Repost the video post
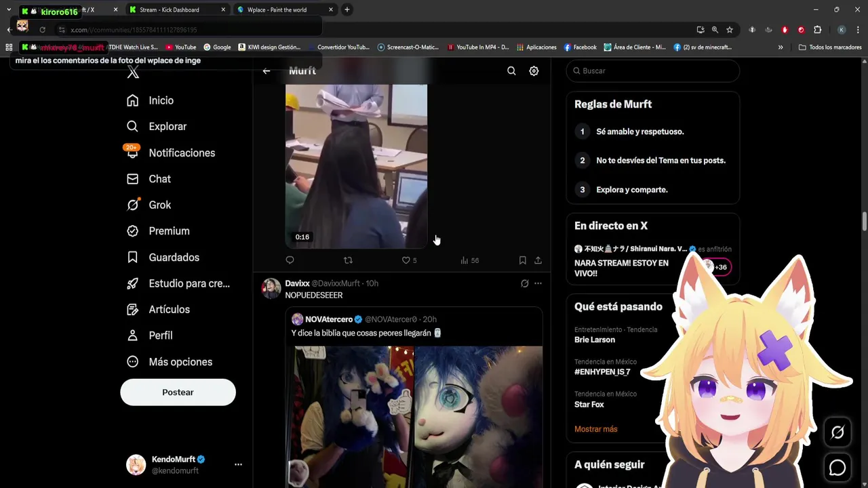This screenshot has height=488, width=868. coord(348,260)
